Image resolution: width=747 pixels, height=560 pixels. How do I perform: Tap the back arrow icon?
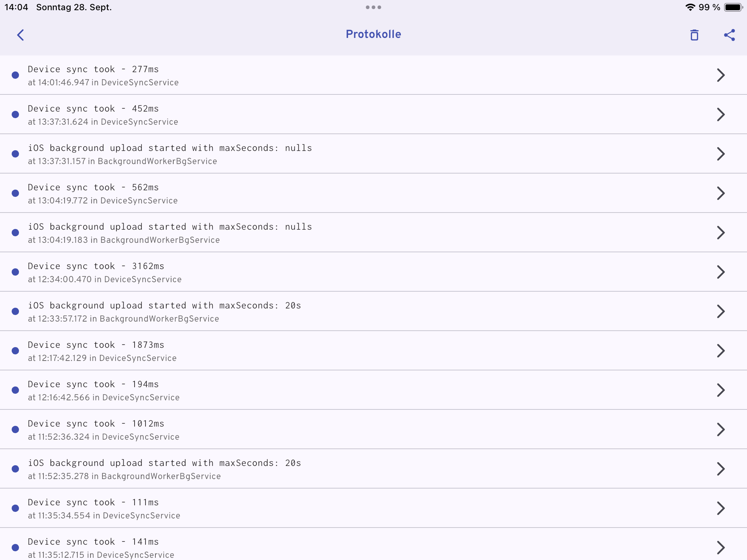(x=20, y=35)
